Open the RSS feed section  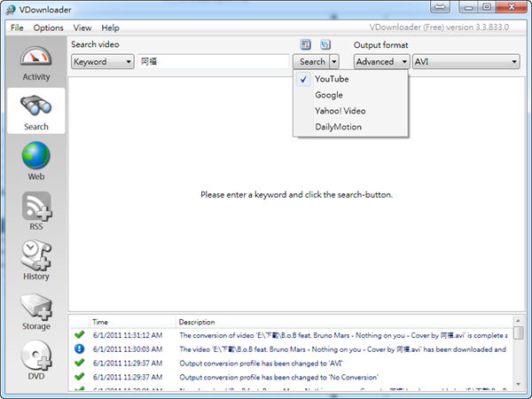pyautogui.click(x=36, y=211)
